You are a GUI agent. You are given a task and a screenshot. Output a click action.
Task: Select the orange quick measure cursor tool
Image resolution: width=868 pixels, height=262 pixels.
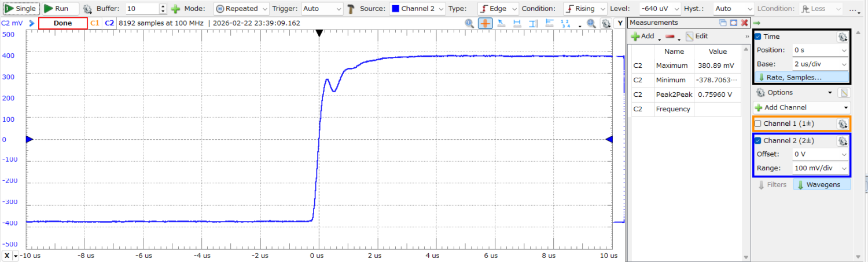[485, 23]
